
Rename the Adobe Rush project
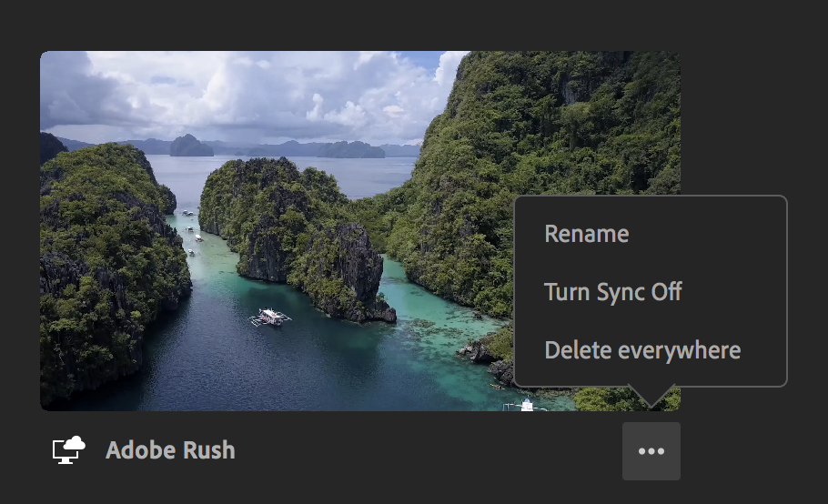click(x=587, y=234)
